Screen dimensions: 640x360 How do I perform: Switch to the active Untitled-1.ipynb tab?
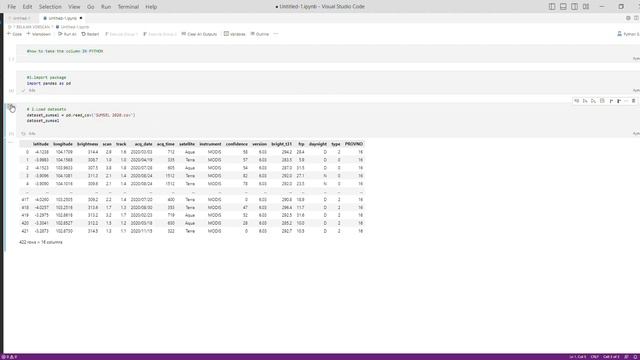(63, 18)
